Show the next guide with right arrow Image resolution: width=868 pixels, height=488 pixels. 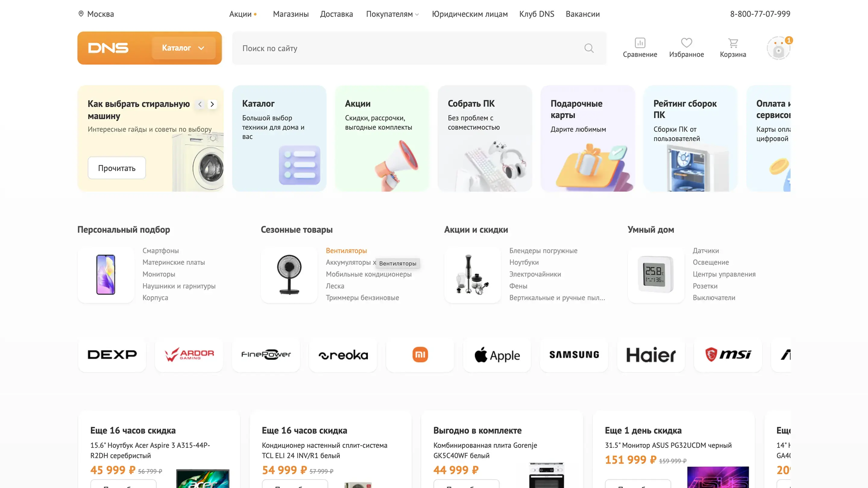[x=212, y=104]
